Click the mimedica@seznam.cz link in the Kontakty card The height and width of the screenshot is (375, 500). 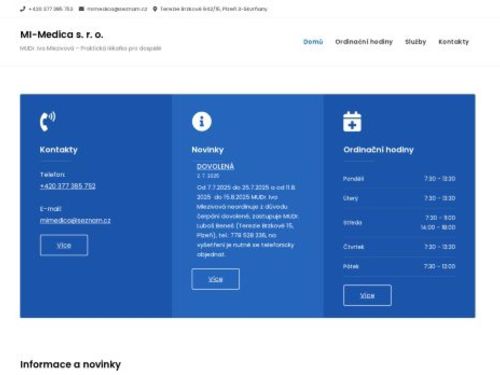pyautogui.click(x=75, y=220)
